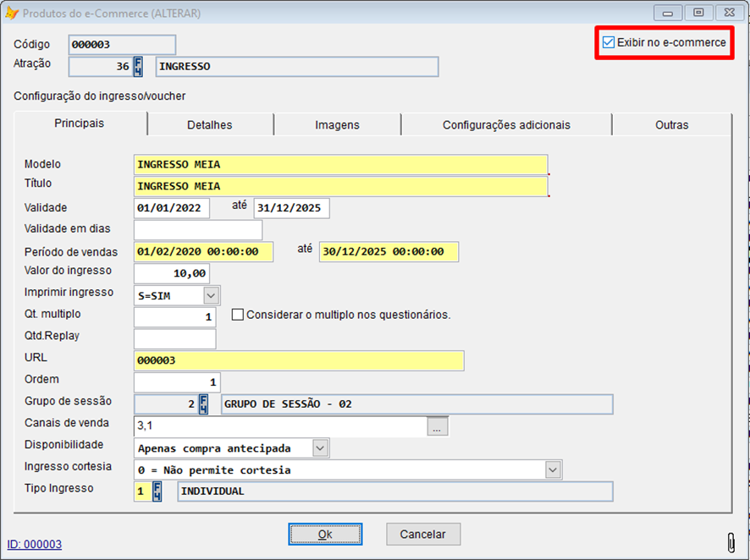Expand the Ingresso cortesia combo box
The image size is (750, 560).
[x=553, y=469]
